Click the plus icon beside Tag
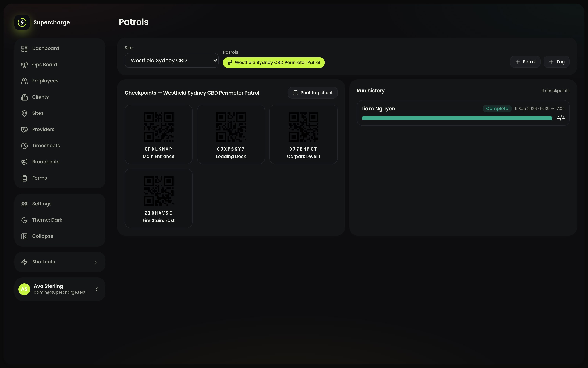This screenshot has height=368, width=588. click(551, 62)
